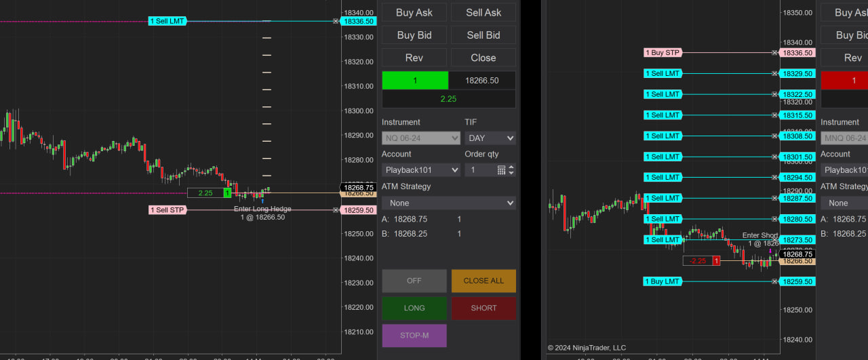
Task: Cancel the Sell STP order at 18259.50 in left chart
Action: click(336, 210)
